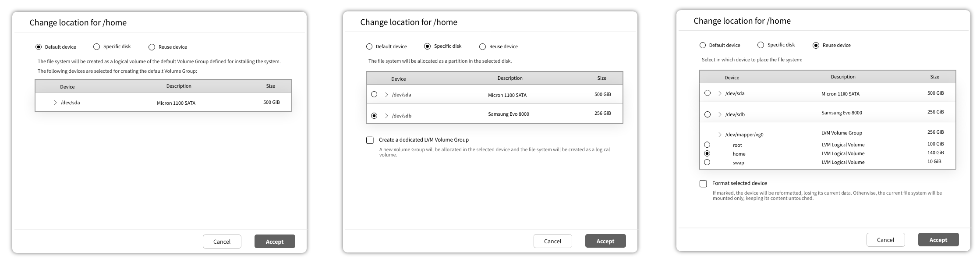The width and height of the screenshot is (980, 263).
Task: Click the 100 GiB size of root volume
Action: 936,144
